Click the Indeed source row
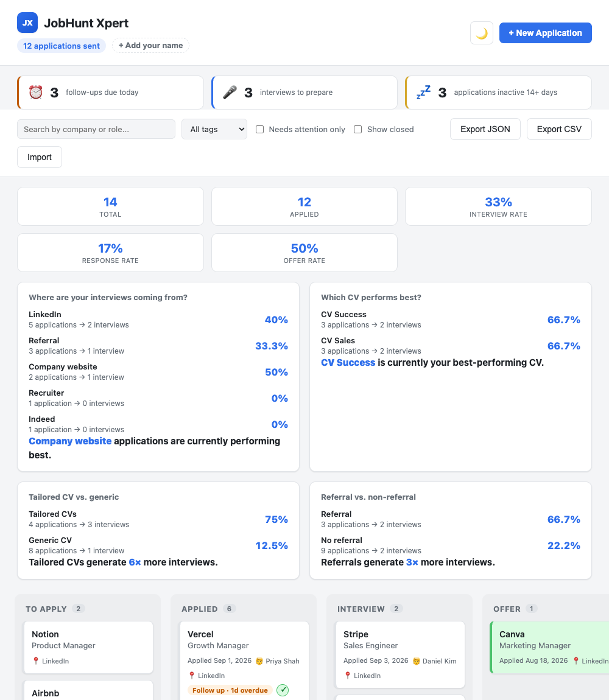Image resolution: width=609 pixels, height=700 pixels. pyautogui.click(x=158, y=424)
